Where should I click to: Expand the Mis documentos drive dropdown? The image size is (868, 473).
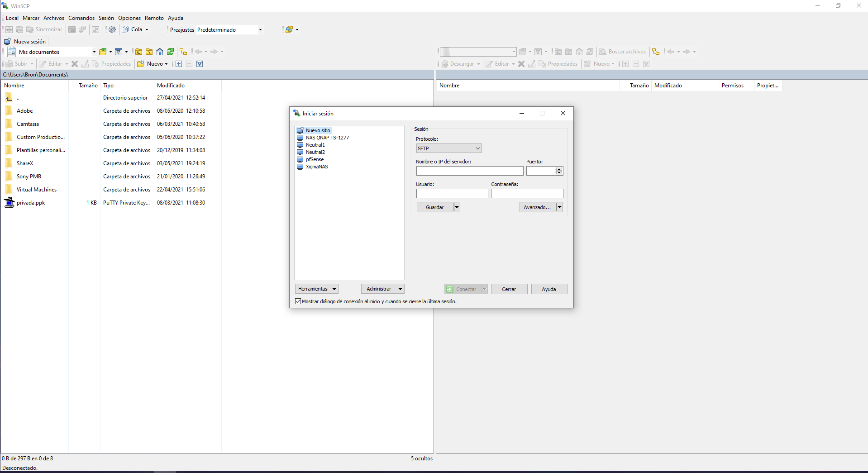click(x=94, y=52)
